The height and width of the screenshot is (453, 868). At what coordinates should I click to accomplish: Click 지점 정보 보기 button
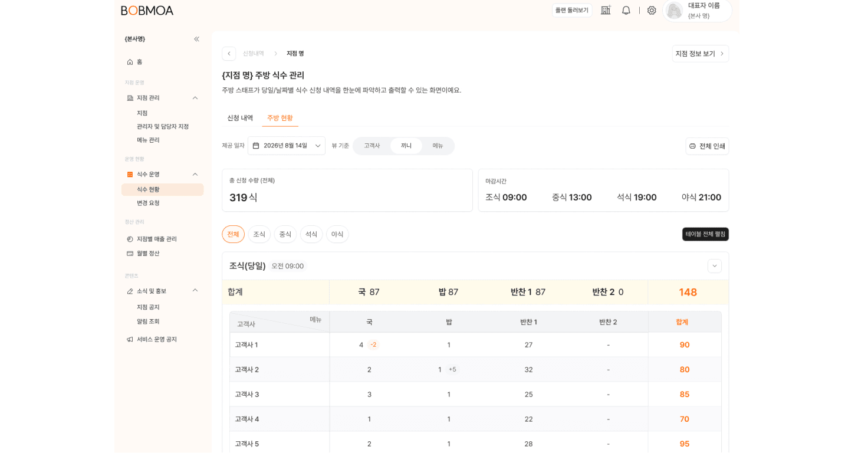coord(700,54)
